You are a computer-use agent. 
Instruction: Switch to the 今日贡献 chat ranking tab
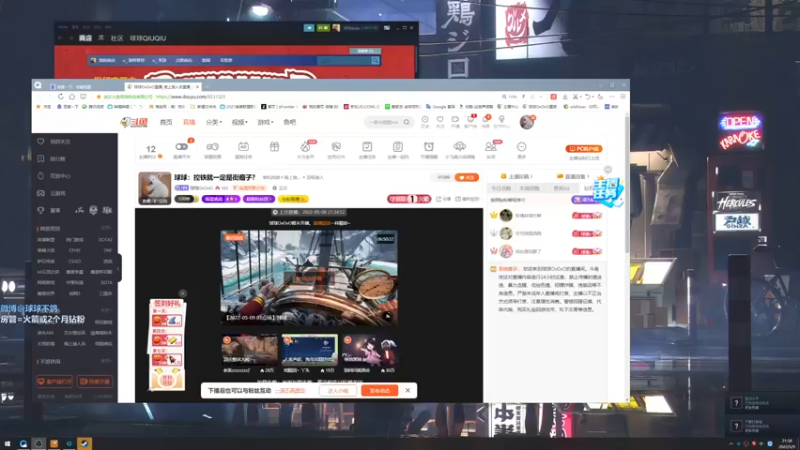(x=501, y=188)
